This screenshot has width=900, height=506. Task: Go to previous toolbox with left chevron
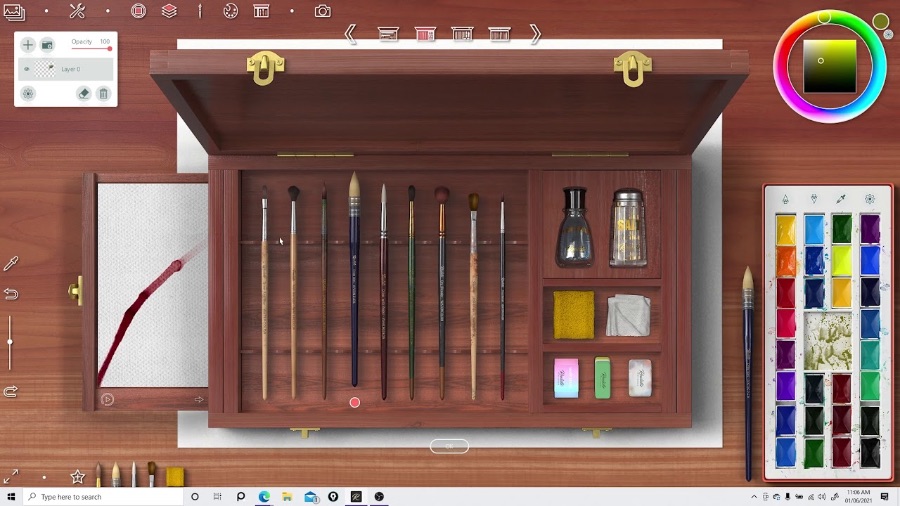[350, 34]
